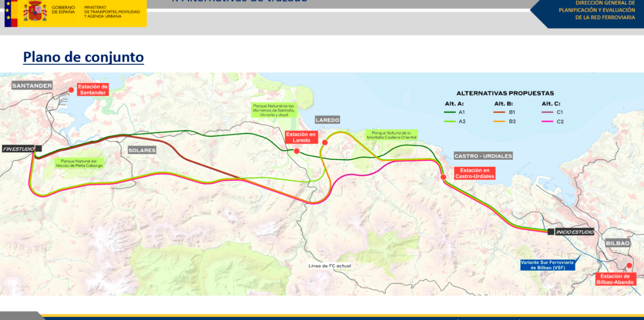Select the black FIN ESTUDIO square marker
The height and width of the screenshot is (320, 644).
point(38,148)
